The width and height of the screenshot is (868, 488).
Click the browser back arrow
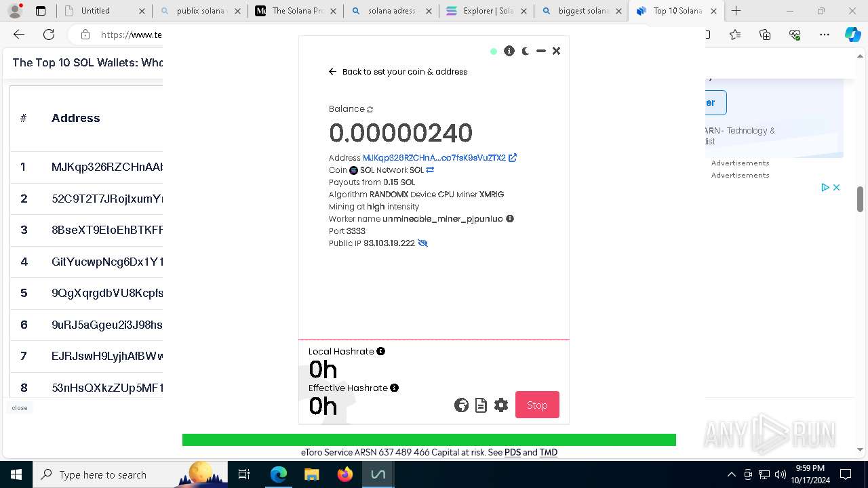click(x=19, y=35)
